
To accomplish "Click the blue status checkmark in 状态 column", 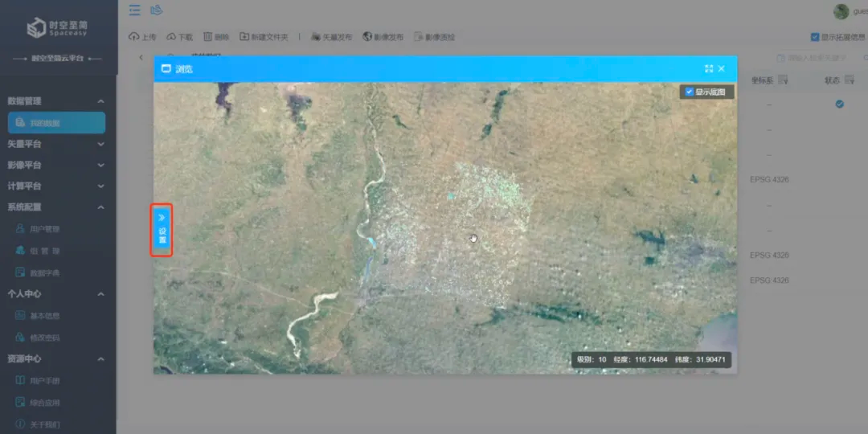I will pyautogui.click(x=840, y=104).
